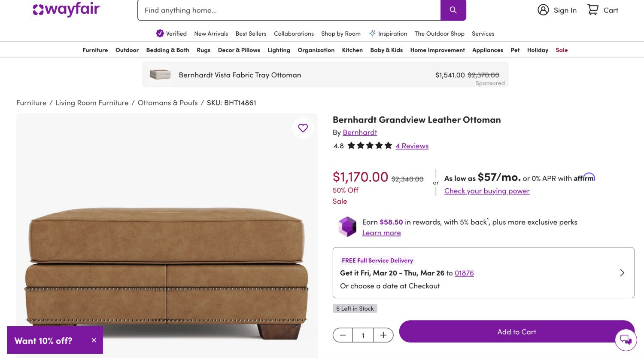The width and height of the screenshot is (644, 358).
Task: Close the Want 10% off banner
Action: 94,340
